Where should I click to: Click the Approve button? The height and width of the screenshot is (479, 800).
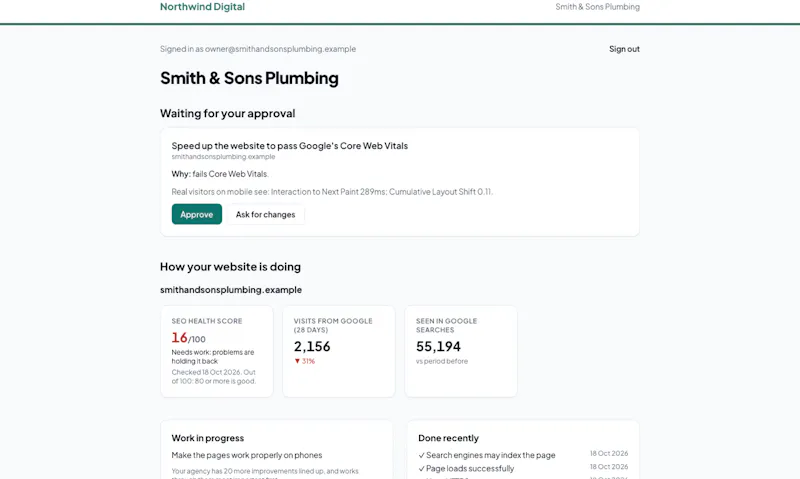tap(196, 214)
